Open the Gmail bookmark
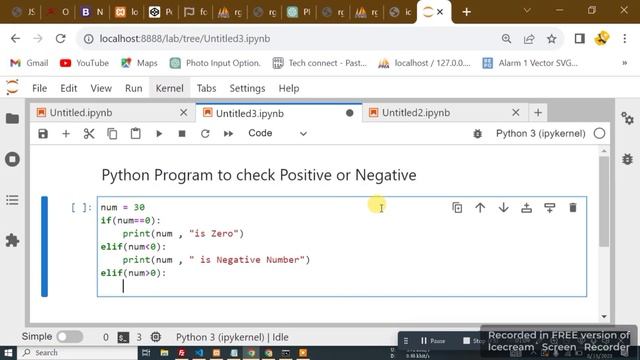Image resolution: width=640 pixels, height=360 pixels. click(29, 63)
